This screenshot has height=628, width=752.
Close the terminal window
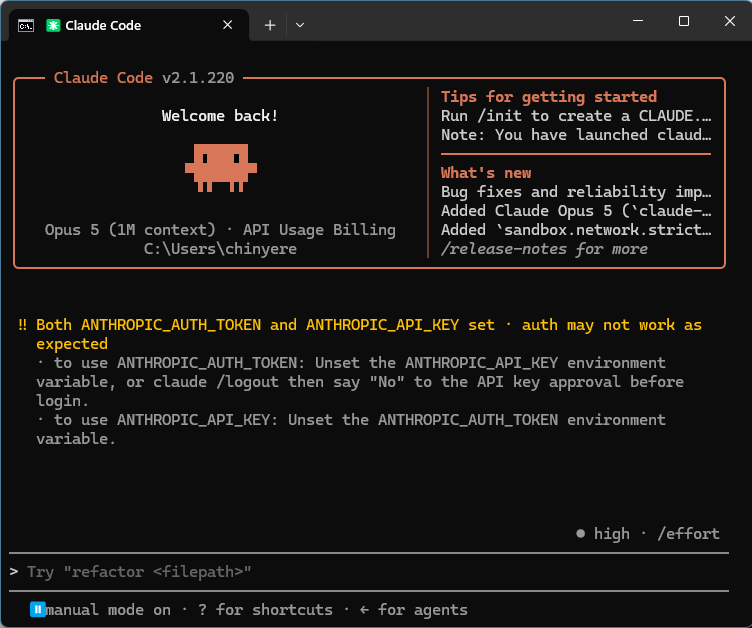(730, 21)
